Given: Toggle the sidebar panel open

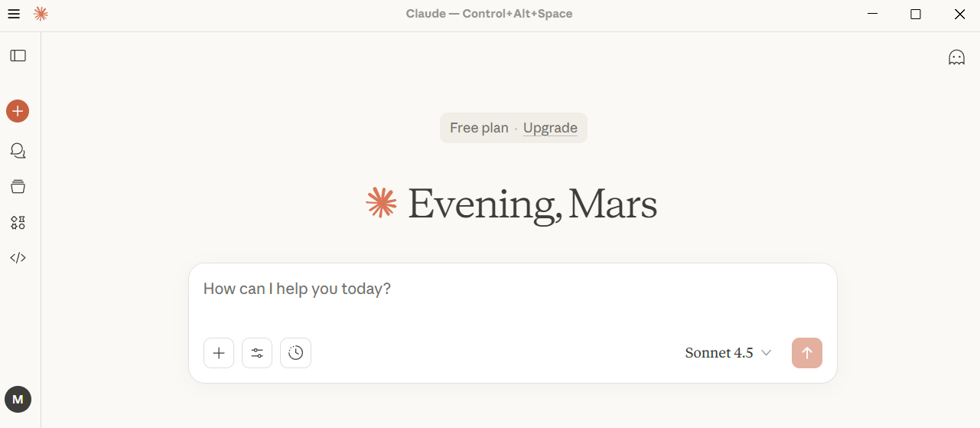Looking at the screenshot, I should (18, 56).
